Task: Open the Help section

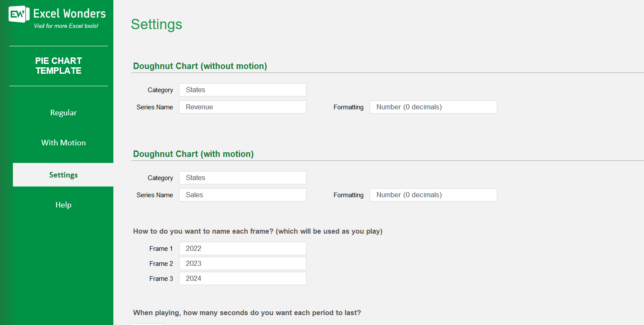Action: [63, 205]
